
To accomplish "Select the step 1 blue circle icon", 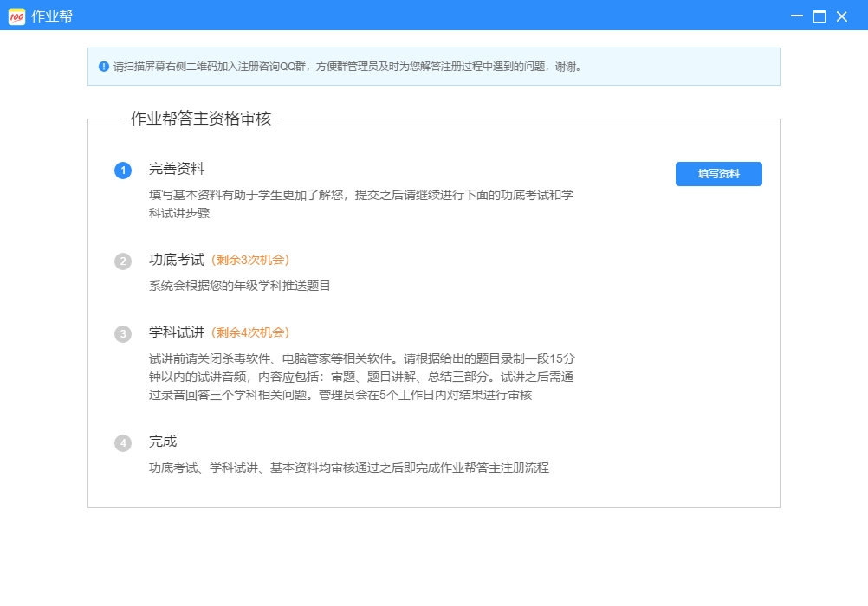I will (123, 171).
